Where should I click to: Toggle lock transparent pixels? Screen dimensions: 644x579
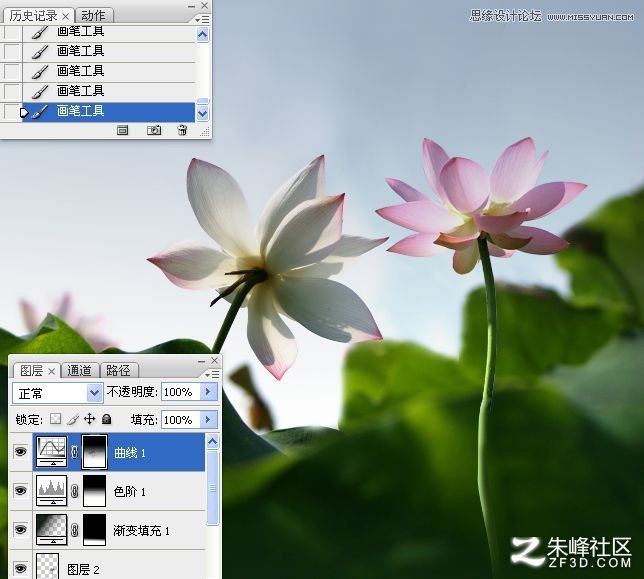55,419
